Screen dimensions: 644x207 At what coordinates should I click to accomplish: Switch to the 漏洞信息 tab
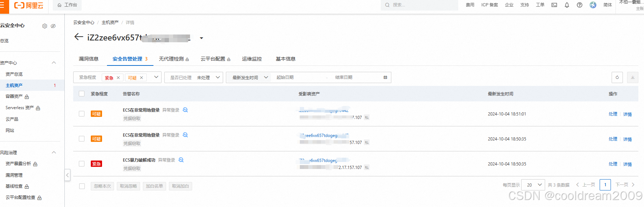(x=89, y=59)
